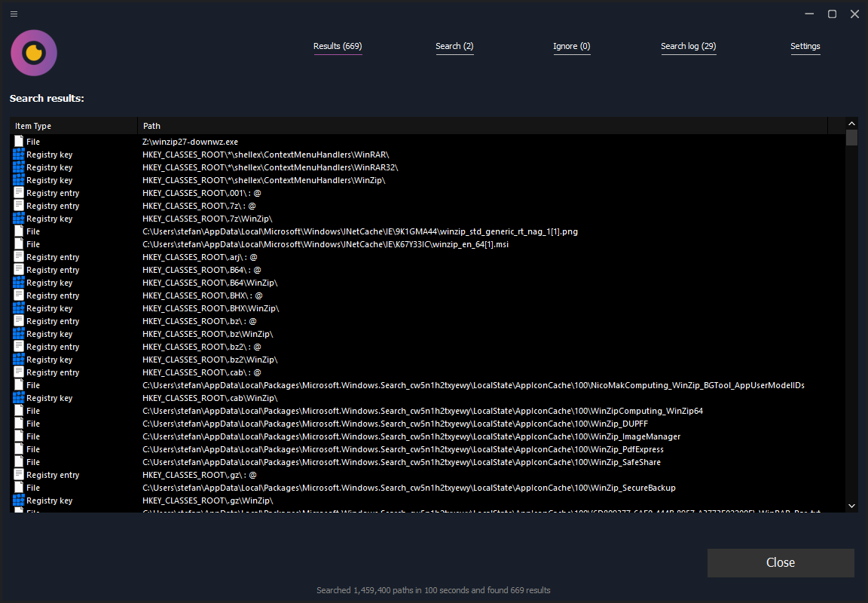
Task: Click registry entry icon for .001\ : @ row
Action: pos(19,193)
